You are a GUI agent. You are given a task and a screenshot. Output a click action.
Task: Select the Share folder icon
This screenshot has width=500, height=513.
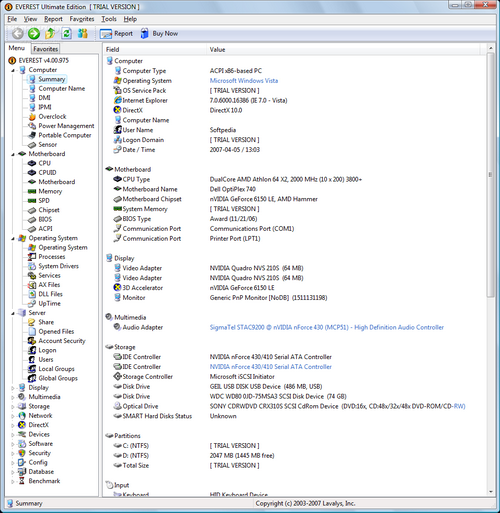[32, 322]
